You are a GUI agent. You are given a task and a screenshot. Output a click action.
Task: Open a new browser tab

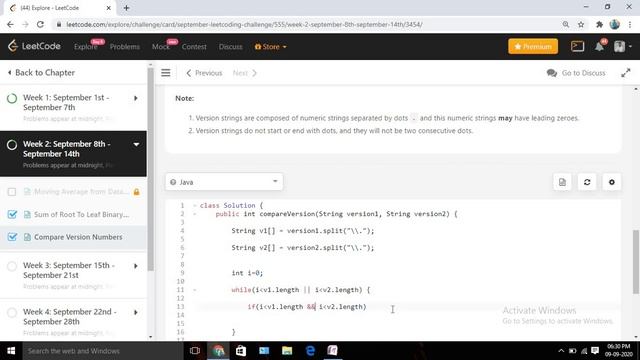pyautogui.click(x=126, y=8)
